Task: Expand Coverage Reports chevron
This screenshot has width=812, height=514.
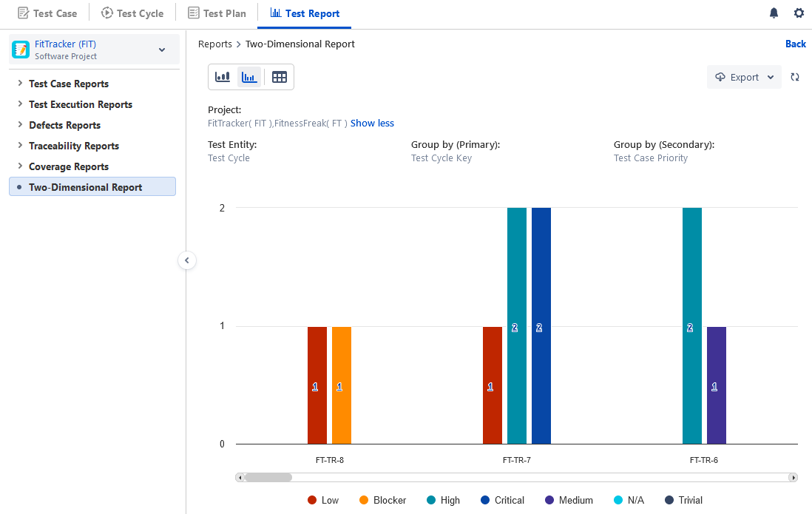Action: pos(20,166)
